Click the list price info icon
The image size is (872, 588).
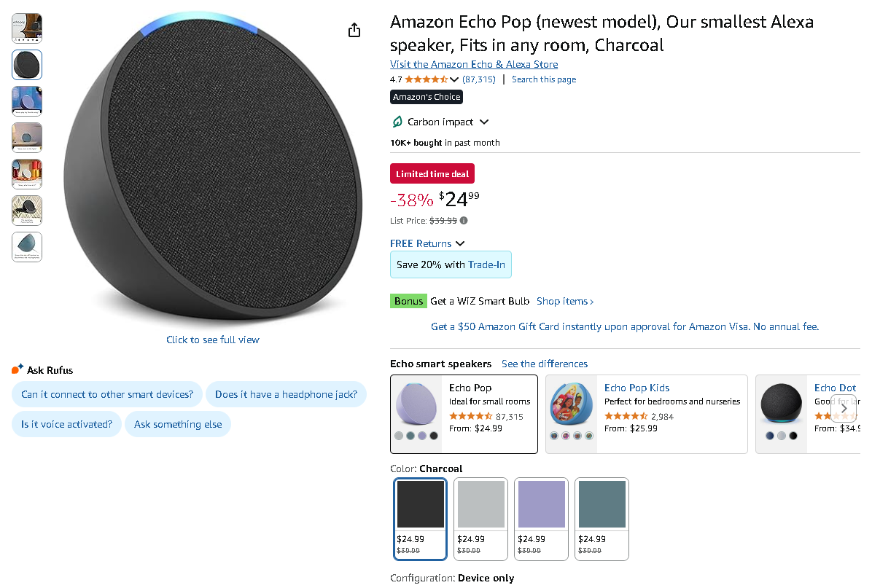click(464, 221)
